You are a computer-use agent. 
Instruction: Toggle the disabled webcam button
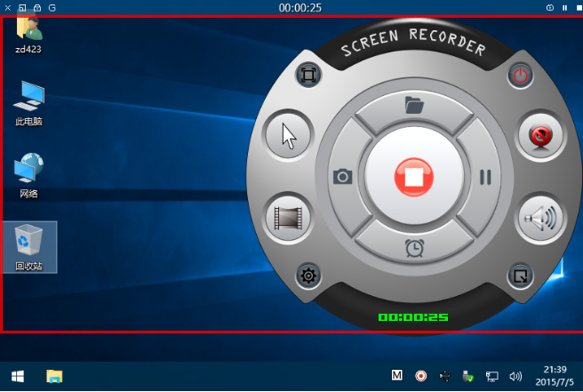[540, 136]
